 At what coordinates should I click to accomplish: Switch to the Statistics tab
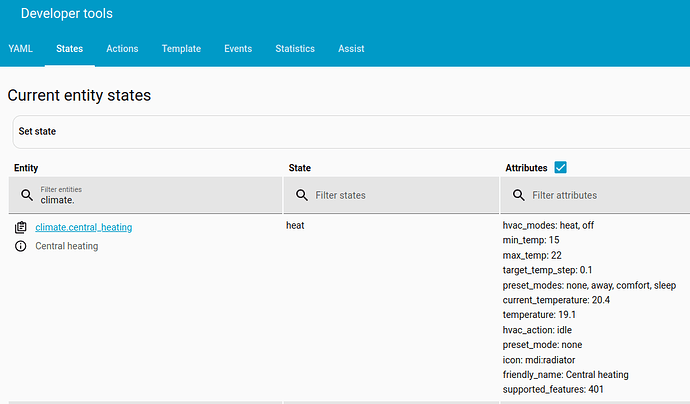295,48
